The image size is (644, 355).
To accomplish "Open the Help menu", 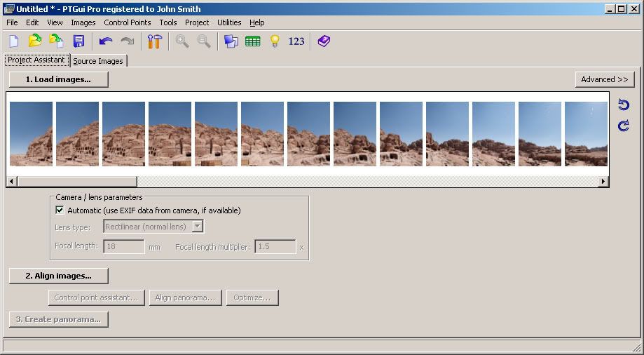I will click(x=256, y=22).
